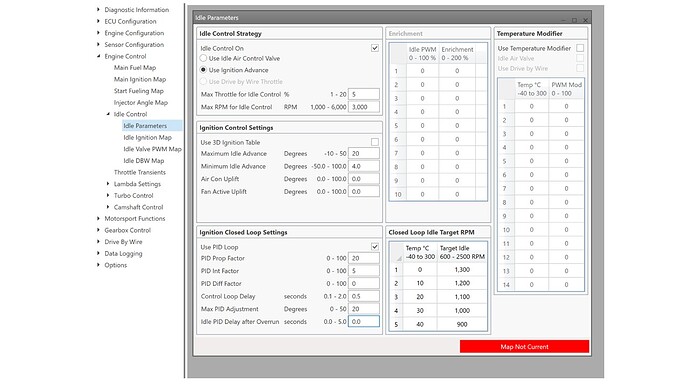The width and height of the screenshot is (690, 388).
Task: Collapse Idle Control subtree arrow
Action: 108,114
